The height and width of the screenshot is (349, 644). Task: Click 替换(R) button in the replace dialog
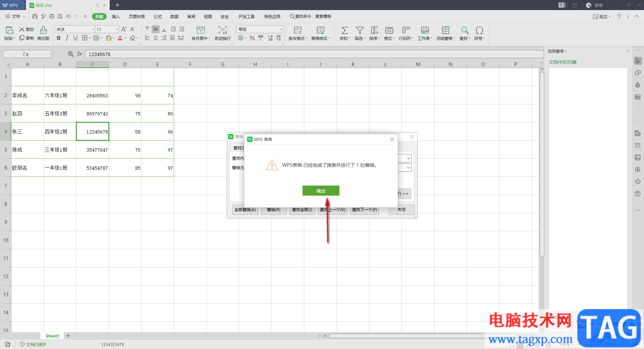(x=274, y=210)
